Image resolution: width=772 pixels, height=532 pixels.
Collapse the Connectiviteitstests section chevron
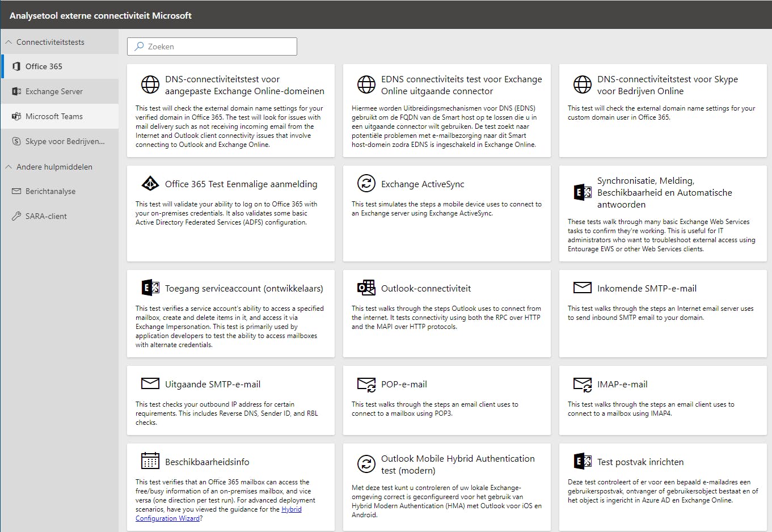(x=9, y=42)
